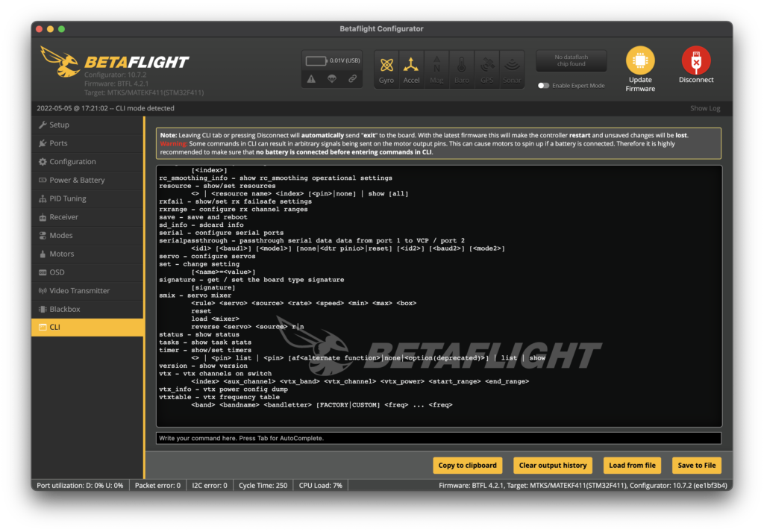Image resolution: width=764 pixels, height=532 pixels.
Task: Click Port utilization status entry
Action: (x=80, y=485)
